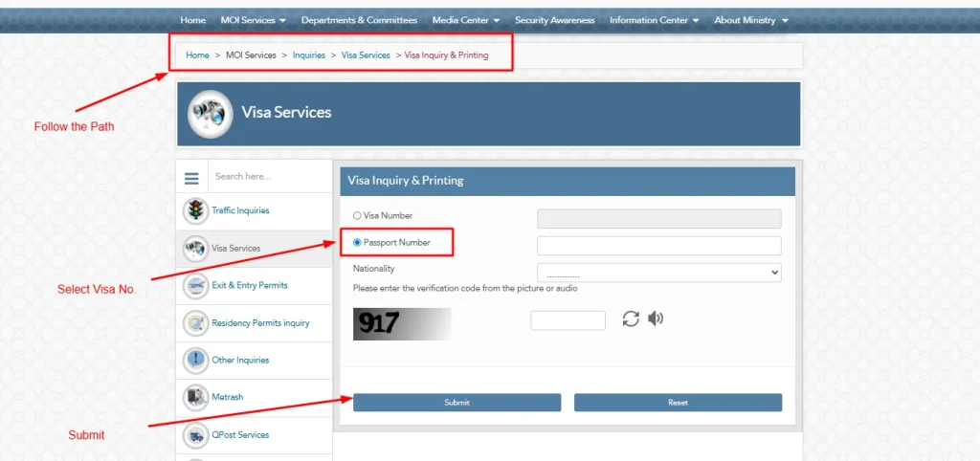Click the Traffic Inquiries traffic light icon

[x=196, y=210]
